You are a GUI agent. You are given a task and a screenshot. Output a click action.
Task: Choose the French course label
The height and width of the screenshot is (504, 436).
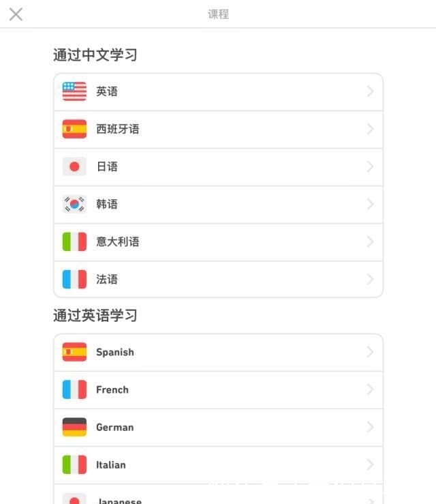point(112,389)
